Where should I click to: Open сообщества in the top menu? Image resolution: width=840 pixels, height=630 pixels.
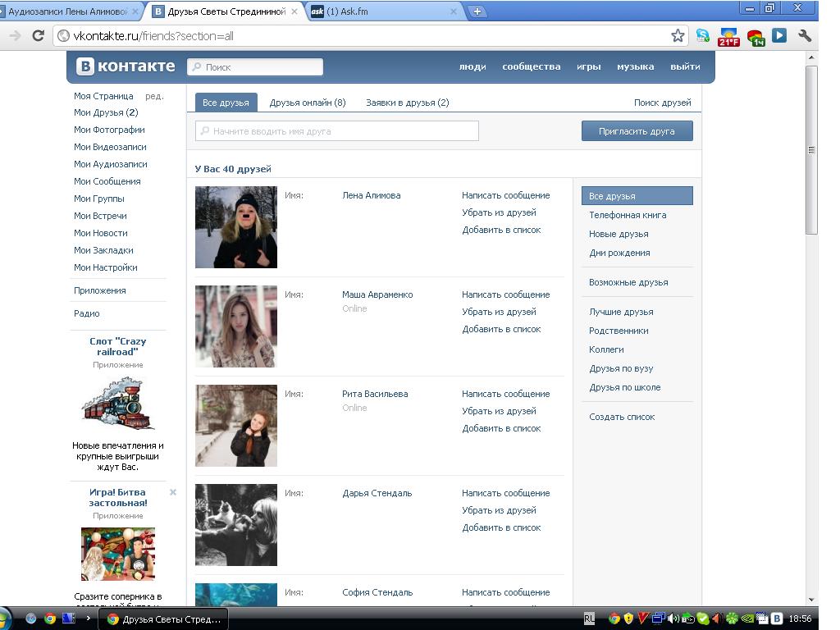[x=532, y=66]
